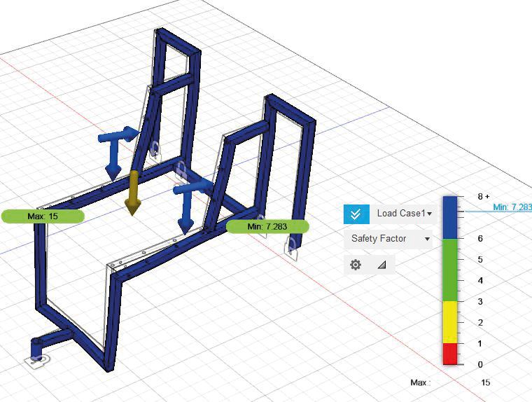Select the Max: 15 probe label
532x402 pixels.
[x=43, y=216]
